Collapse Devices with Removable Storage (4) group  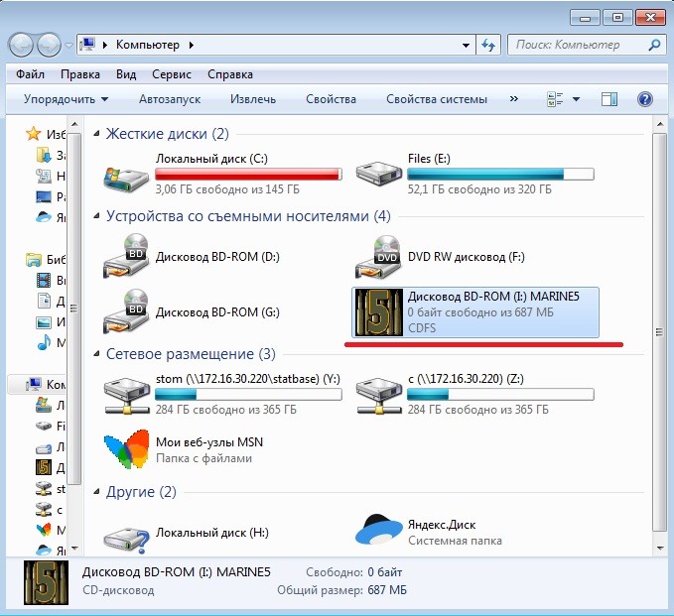coord(96,215)
